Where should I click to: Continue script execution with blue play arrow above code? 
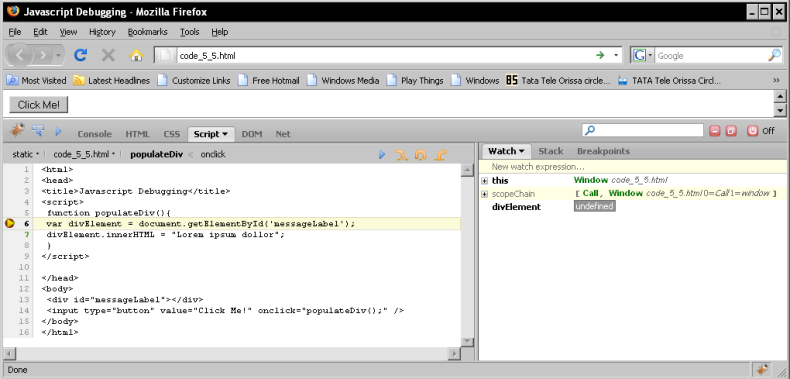pos(381,155)
